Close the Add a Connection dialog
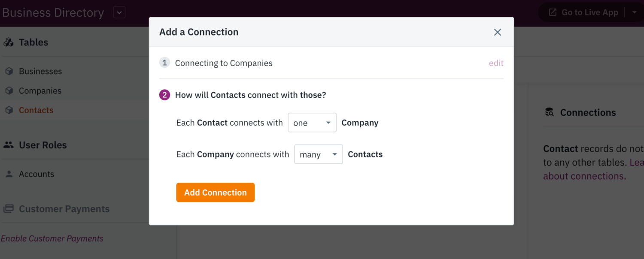The width and height of the screenshot is (644, 259). point(498,32)
